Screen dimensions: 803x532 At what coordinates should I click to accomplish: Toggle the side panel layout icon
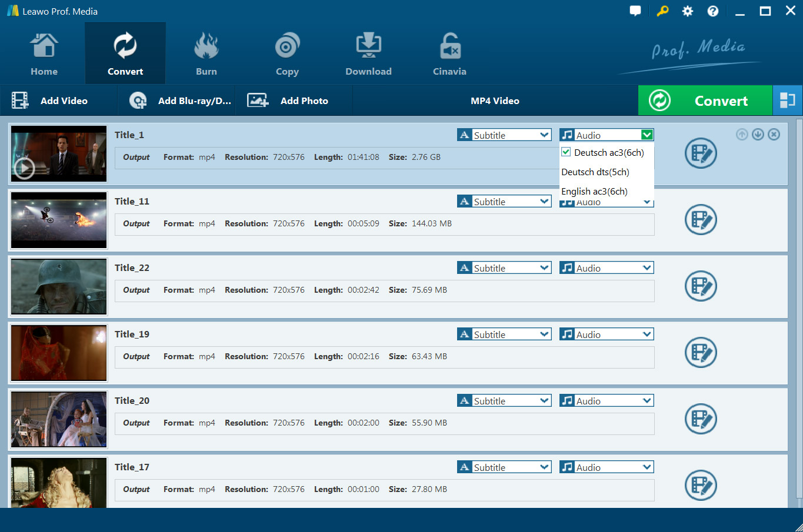pos(787,101)
